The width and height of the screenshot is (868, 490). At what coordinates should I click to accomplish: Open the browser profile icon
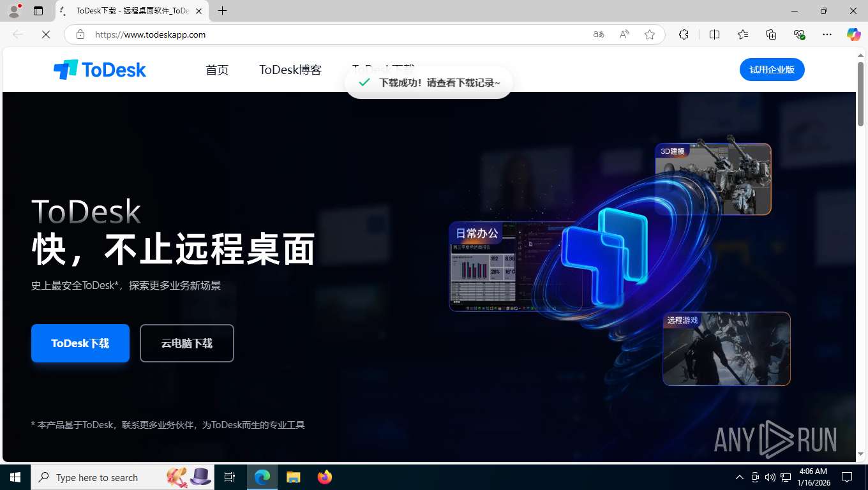point(13,11)
